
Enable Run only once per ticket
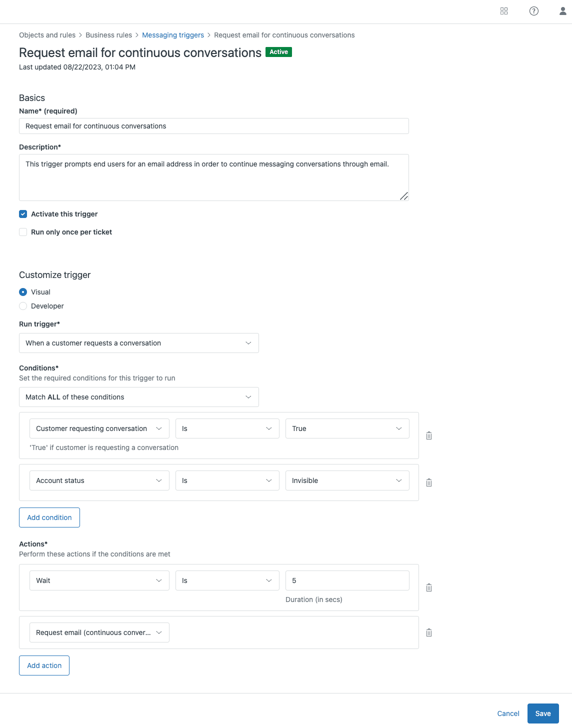(x=22, y=231)
